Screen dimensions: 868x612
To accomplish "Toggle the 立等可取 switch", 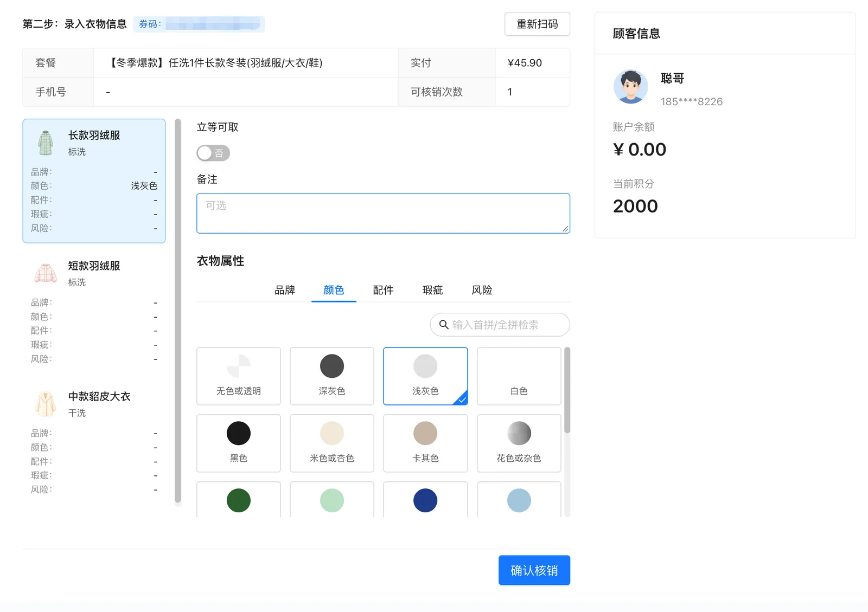I will 213,153.
